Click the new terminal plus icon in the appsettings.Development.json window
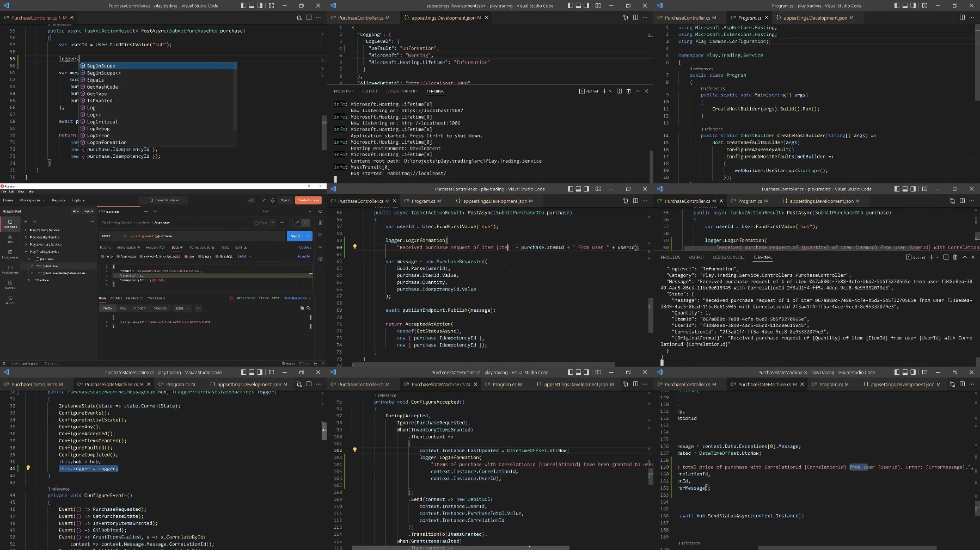Image resolution: width=980 pixels, height=550 pixels. [x=604, y=91]
